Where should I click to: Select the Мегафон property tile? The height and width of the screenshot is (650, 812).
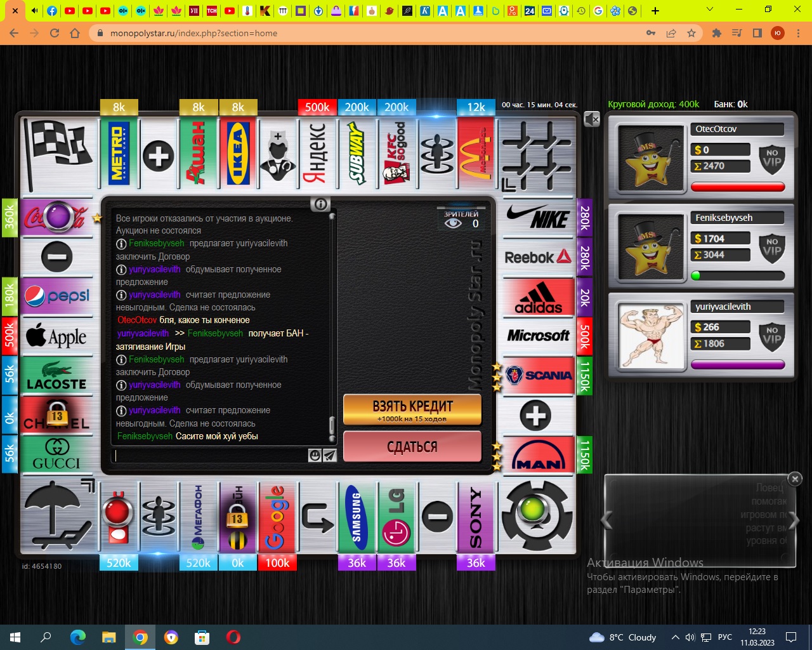point(198,517)
